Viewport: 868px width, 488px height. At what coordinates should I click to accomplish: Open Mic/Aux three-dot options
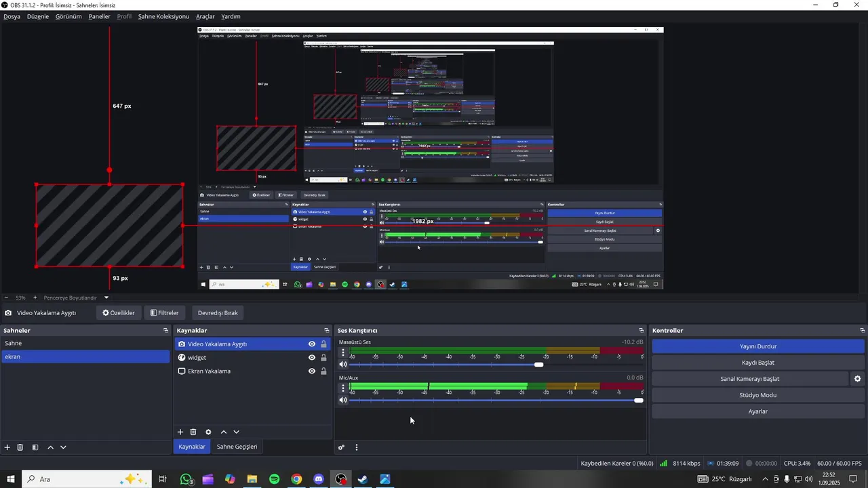pyautogui.click(x=343, y=388)
